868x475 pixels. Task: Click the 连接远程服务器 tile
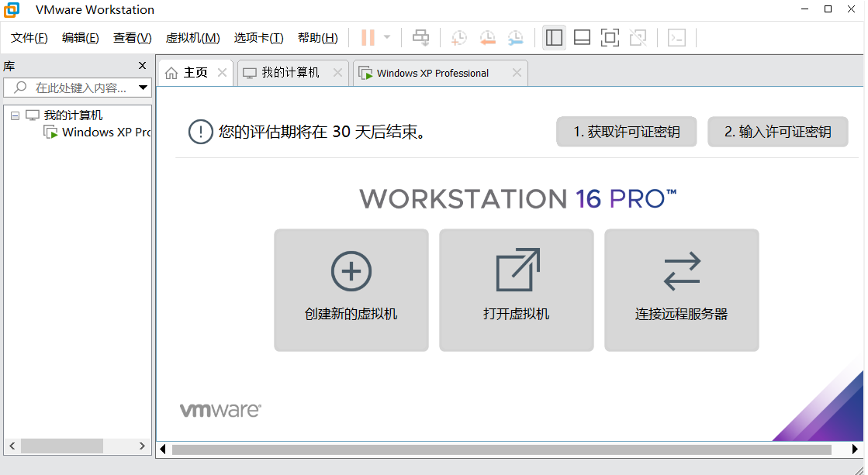click(x=682, y=291)
